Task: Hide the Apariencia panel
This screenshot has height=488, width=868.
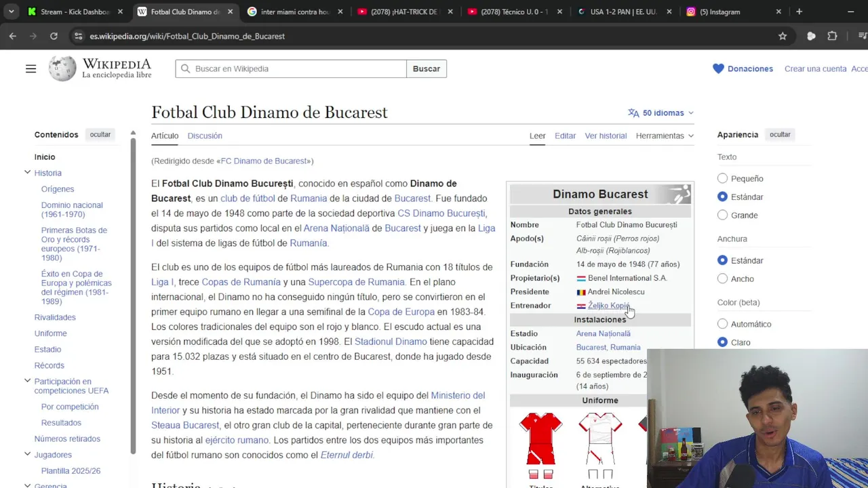Action: point(780,134)
